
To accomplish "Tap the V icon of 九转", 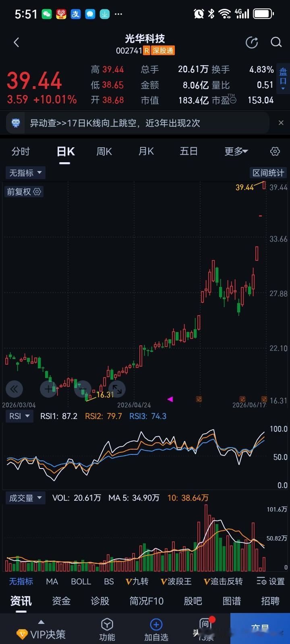I will pos(129,582).
